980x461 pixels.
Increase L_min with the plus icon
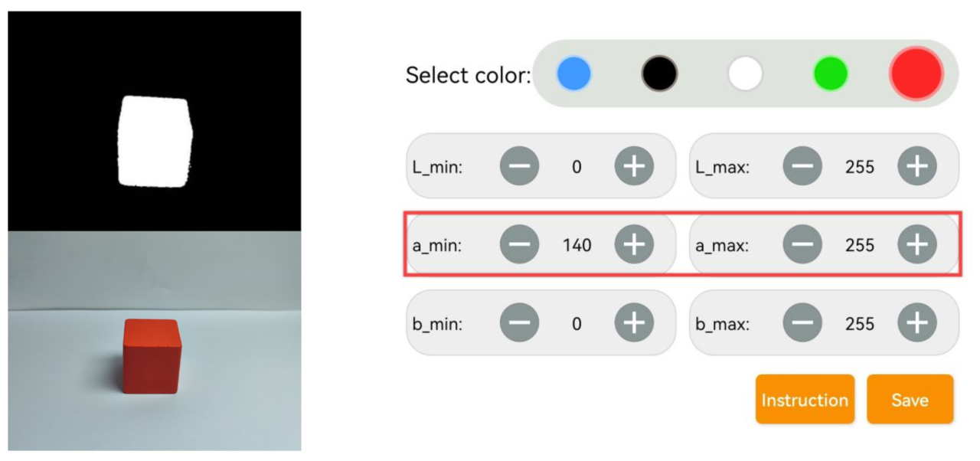634,166
